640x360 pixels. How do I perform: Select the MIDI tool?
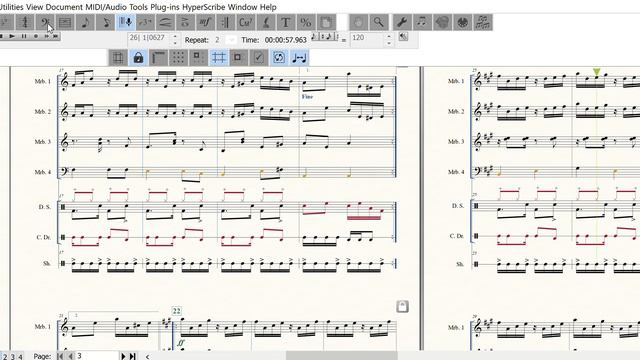click(462, 22)
